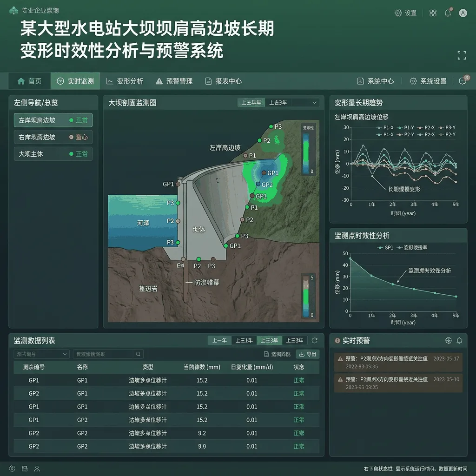Click warning triangle icon on P2 alert
The height and width of the screenshot is (476, 476).
(x=340, y=359)
